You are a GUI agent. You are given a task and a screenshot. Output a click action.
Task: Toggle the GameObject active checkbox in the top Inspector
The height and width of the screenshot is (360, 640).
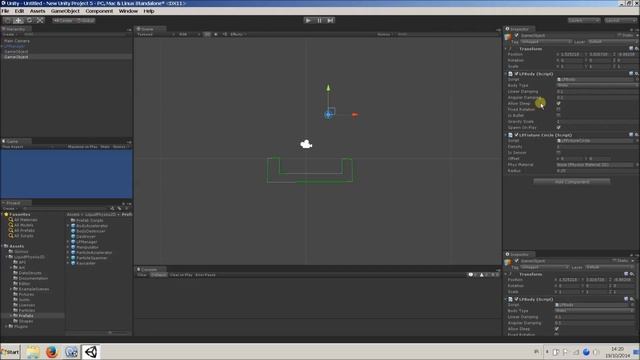(516, 36)
